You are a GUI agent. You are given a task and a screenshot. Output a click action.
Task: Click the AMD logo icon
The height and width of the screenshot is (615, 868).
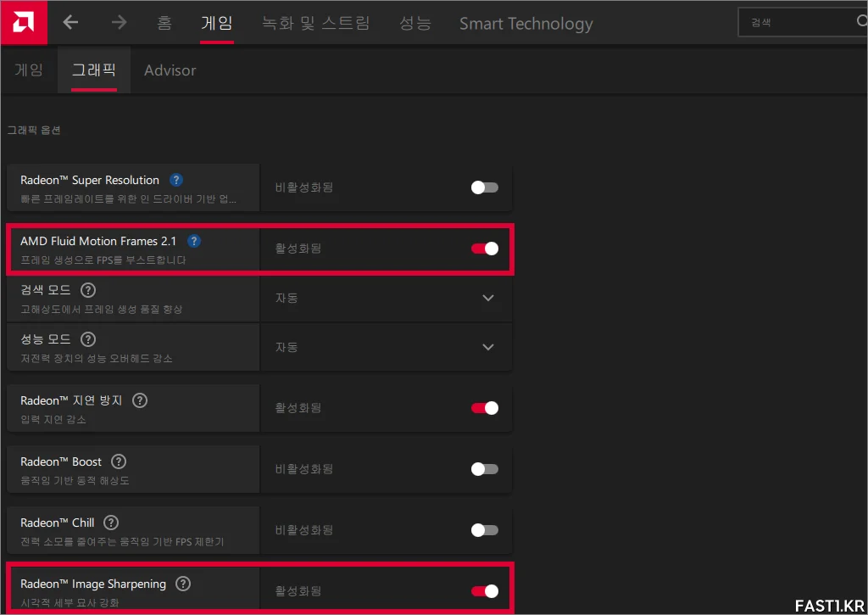click(24, 23)
